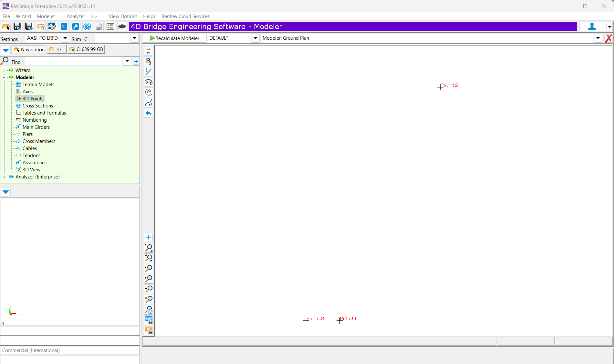Viewport: 614px width, 364px height.
Task: Open the Wizard menu
Action: 23,16
